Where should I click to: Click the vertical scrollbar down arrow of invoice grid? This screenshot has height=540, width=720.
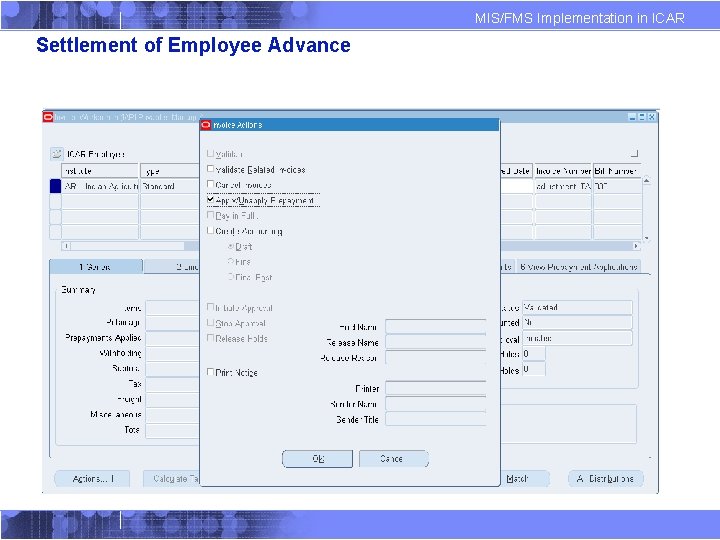tap(647, 238)
